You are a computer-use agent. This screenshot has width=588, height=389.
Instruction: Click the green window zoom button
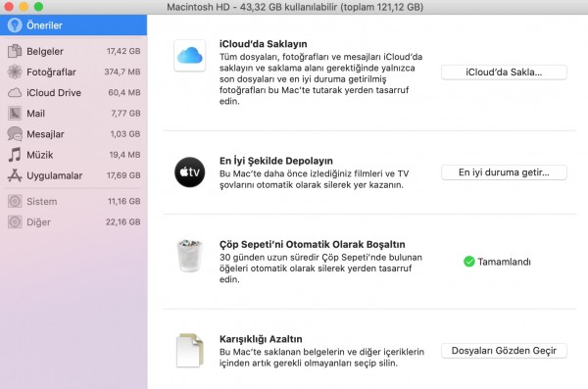tap(38, 7)
